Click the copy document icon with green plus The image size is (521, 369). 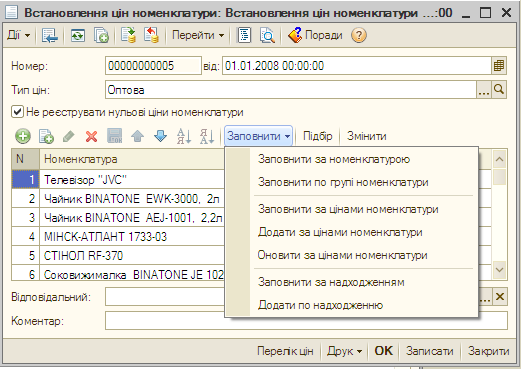coord(101,35)
